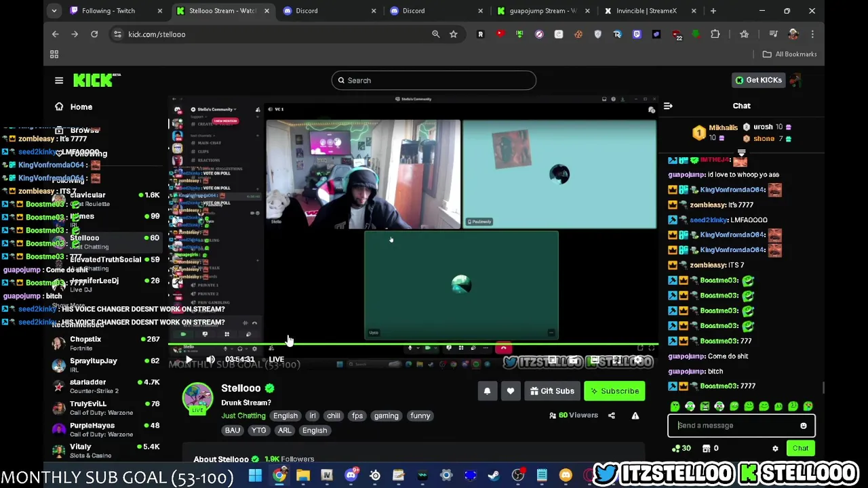Open All Bookmarks folder
This screenshot has height=488, width=868.
[789, 54]
